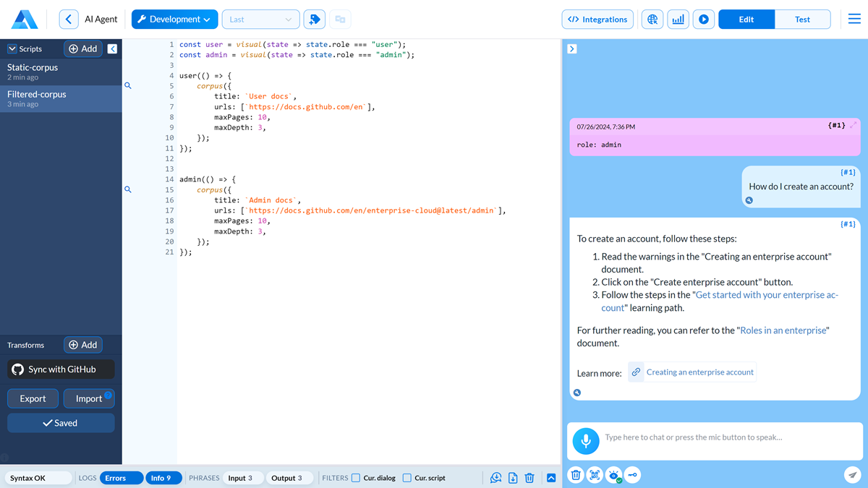The image size is (868, 488).
Task: Check the Cur. script filter checkbox
Action: point(407,478)
